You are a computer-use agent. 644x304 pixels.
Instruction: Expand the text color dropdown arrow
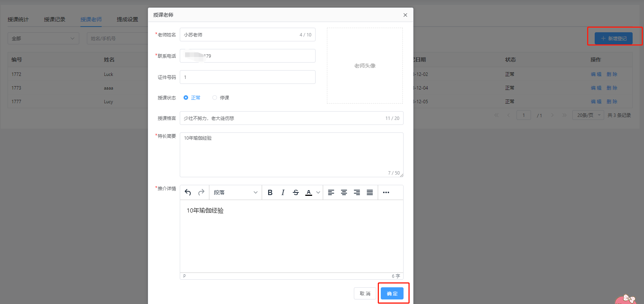[318, 192]
